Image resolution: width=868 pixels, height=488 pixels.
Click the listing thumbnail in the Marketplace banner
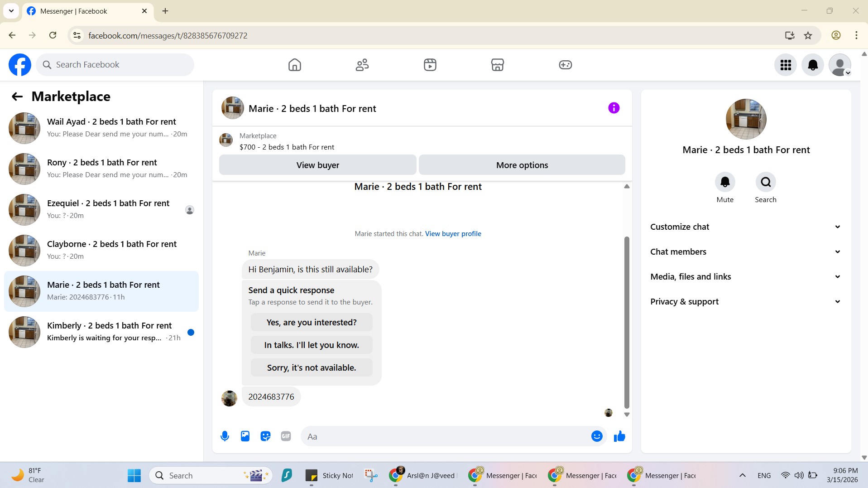point(226,140)
